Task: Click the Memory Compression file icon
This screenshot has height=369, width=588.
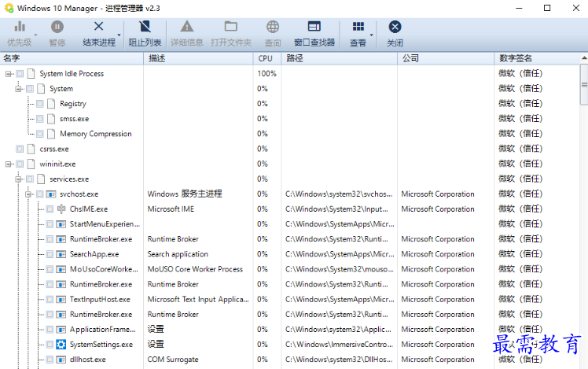Action: (x=51, y=134)
